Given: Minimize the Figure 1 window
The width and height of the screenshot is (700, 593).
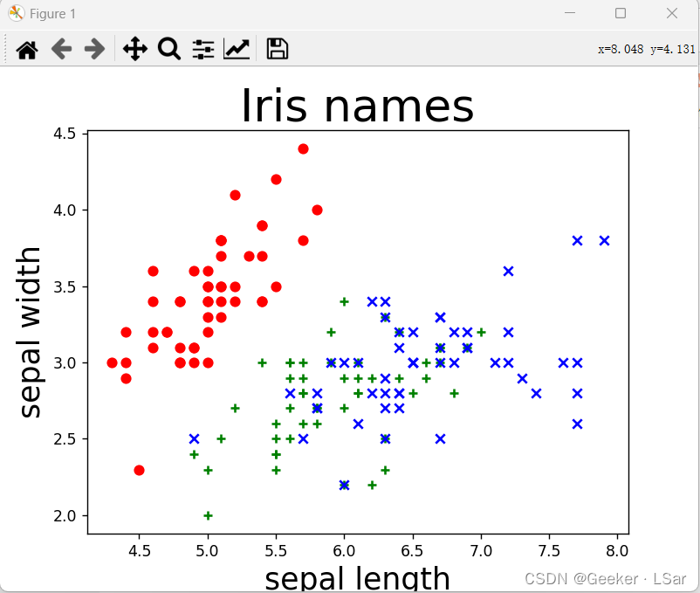Looking at the screenshot, I should 570,13.
